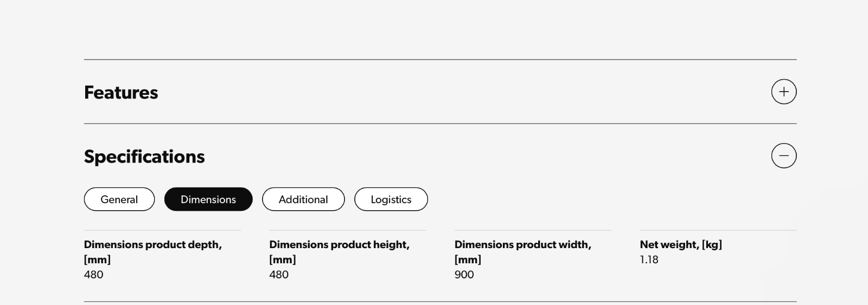The height and width of the screenshot is (305, 868).
Task: Click the product depth value 480
Action: [93, 275]
